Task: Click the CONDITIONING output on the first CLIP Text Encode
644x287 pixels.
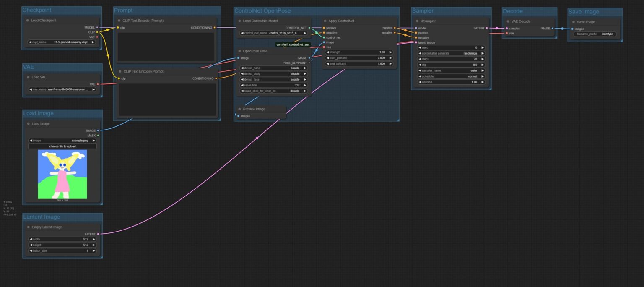Action: tap(215, 27)
